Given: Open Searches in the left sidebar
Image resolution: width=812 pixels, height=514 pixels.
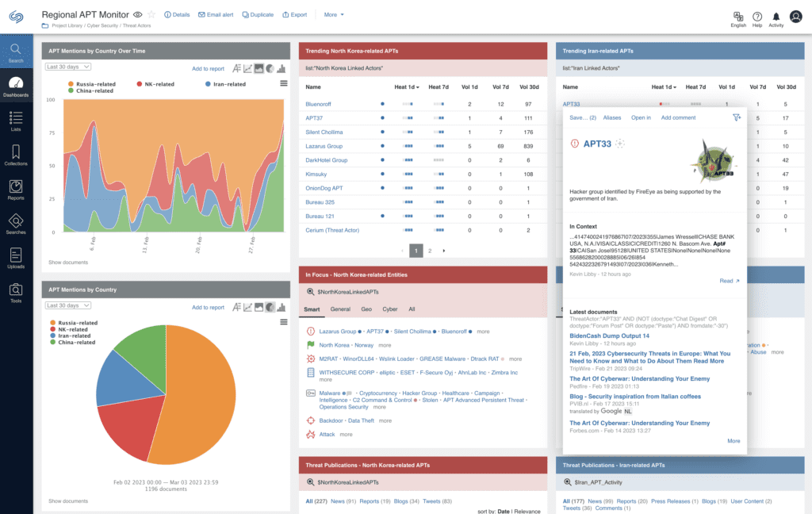Looking at the screenshot, I should click(x=16, y=224).
